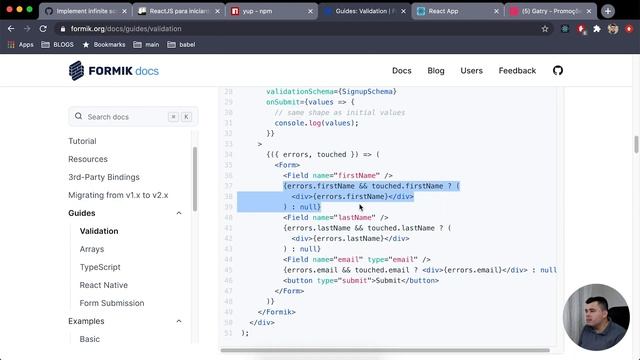The height and width of the screenshot is (360, 640).
Task: Open the Bookmarks star folder
Action: pyautogui.click(x=104, y=44)
